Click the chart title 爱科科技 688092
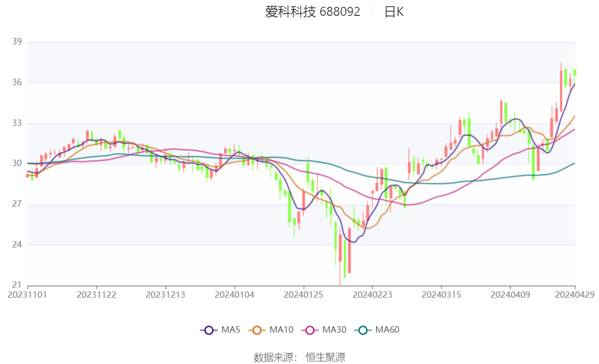The image size is (599, 364). (x=313, y=12)
